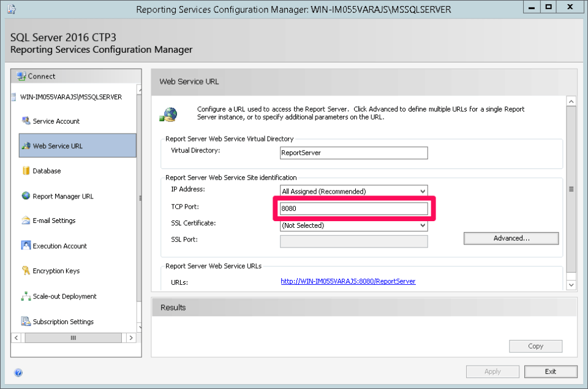The image size is (588, 389).
Task: Click sidebar horizontal scroll left arrow
Action: click(16, 338)
